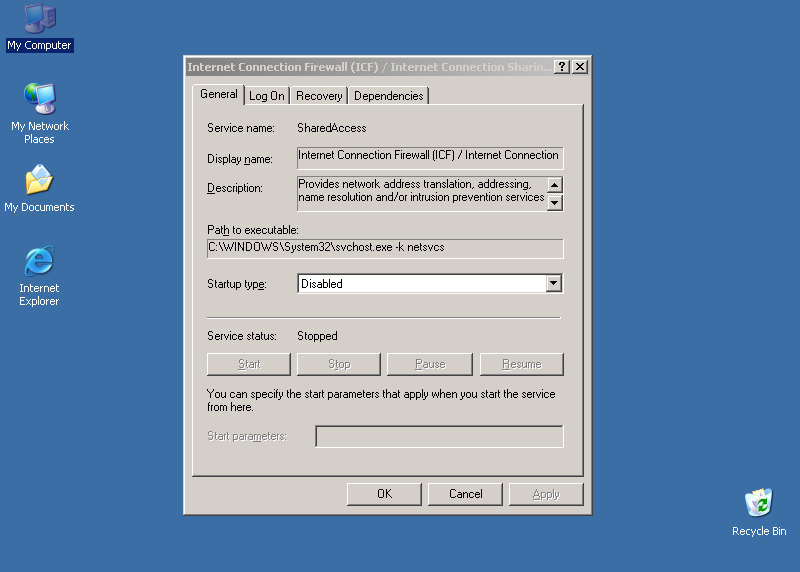The image size is (800, 572).
Task: Select the Recycle Bin icon
Action: (x=759, y=512)
